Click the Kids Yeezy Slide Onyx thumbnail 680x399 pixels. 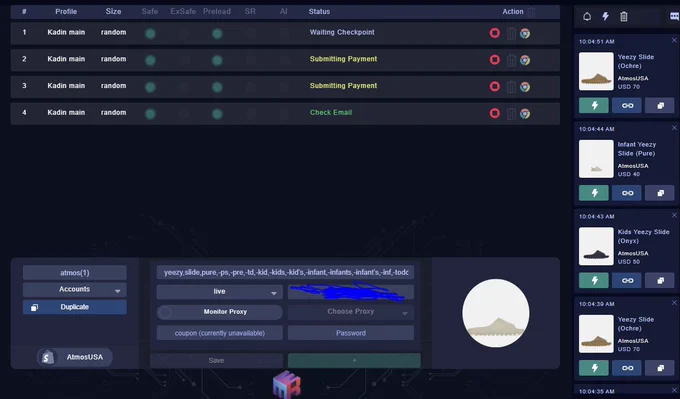pos(596,246)
